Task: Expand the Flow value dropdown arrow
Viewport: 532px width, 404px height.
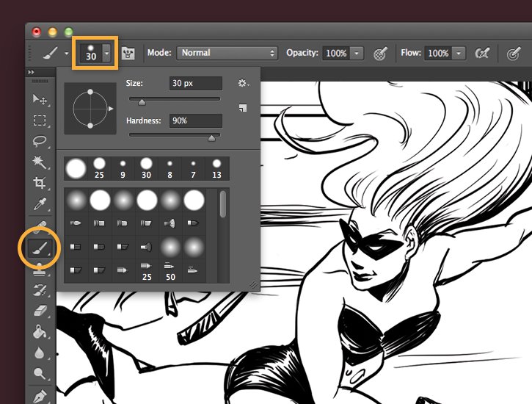Action: [459, 54]
